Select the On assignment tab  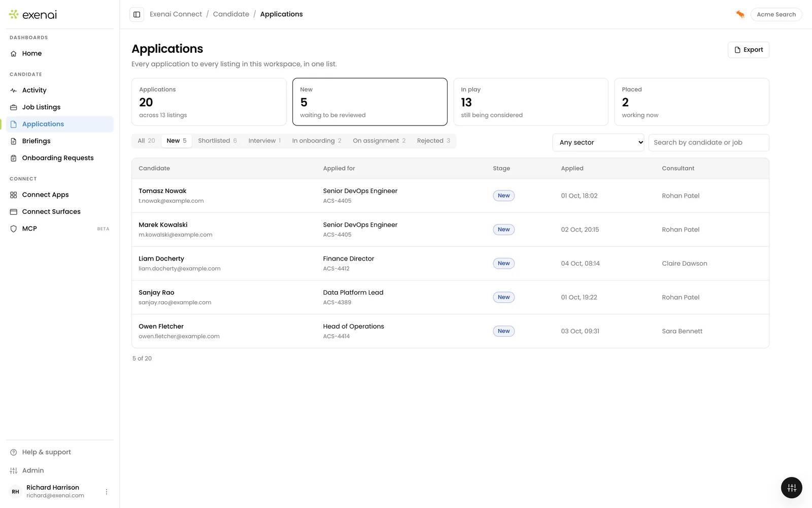(379, 141)
